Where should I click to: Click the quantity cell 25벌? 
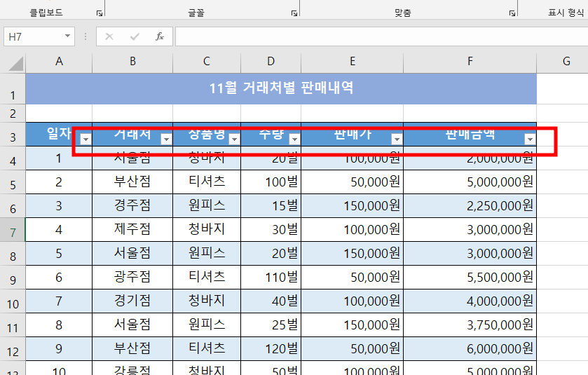coord(271,325)
